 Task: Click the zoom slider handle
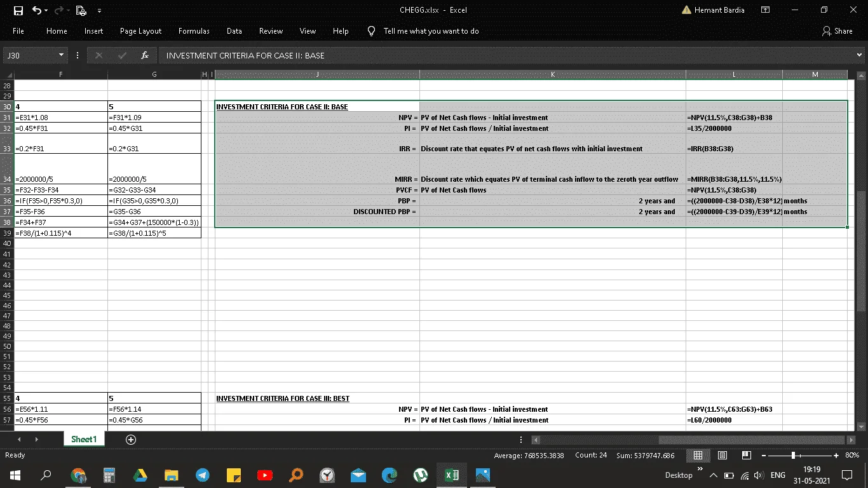(793, 455)
